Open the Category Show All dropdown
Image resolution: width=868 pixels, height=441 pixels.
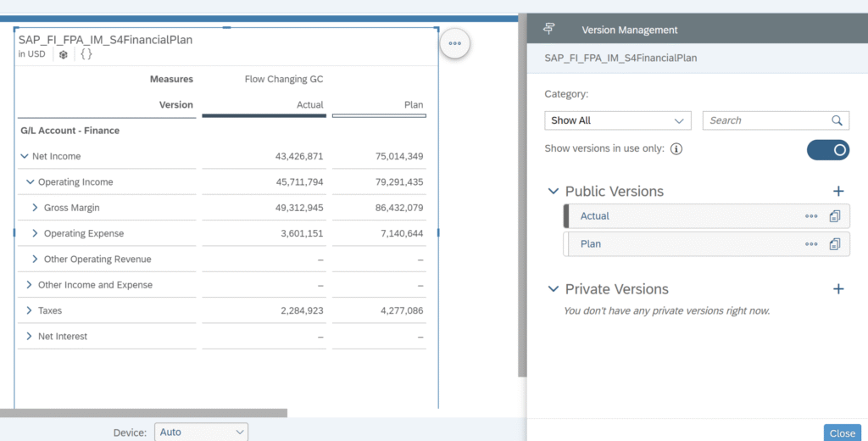pyautogui.click(x=618, y=120)
